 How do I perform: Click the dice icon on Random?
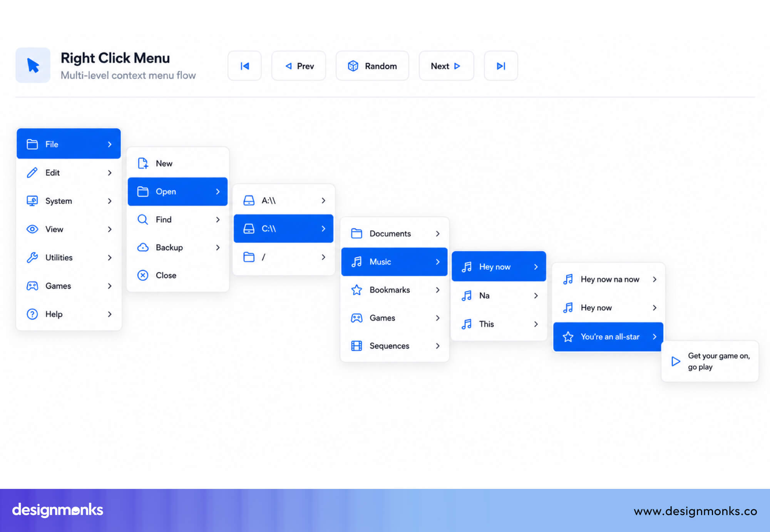[x=353, y=66]
